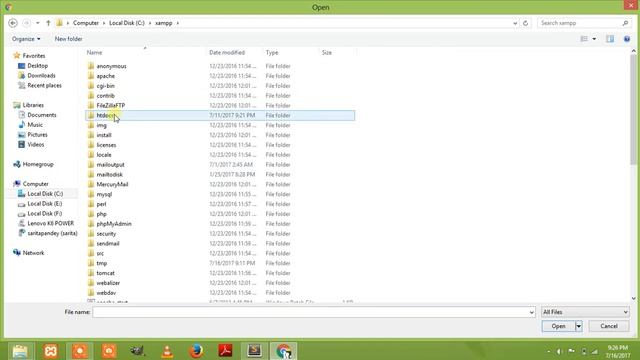Launch Firefox from the taskbar
640x360 pixels.
[x=196, y=351]
